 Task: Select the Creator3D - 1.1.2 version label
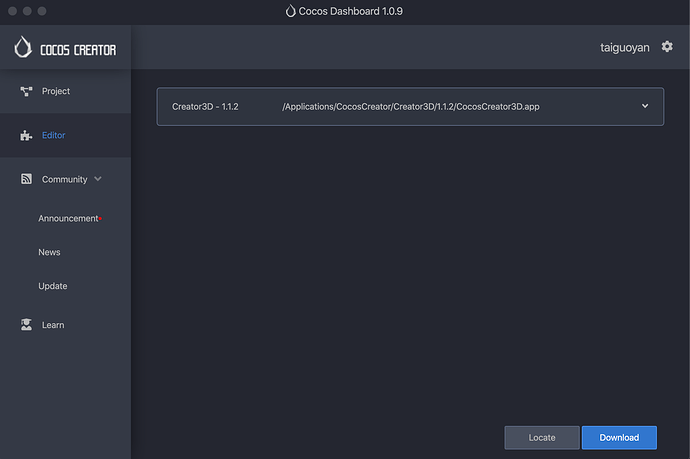coord(205,106)
